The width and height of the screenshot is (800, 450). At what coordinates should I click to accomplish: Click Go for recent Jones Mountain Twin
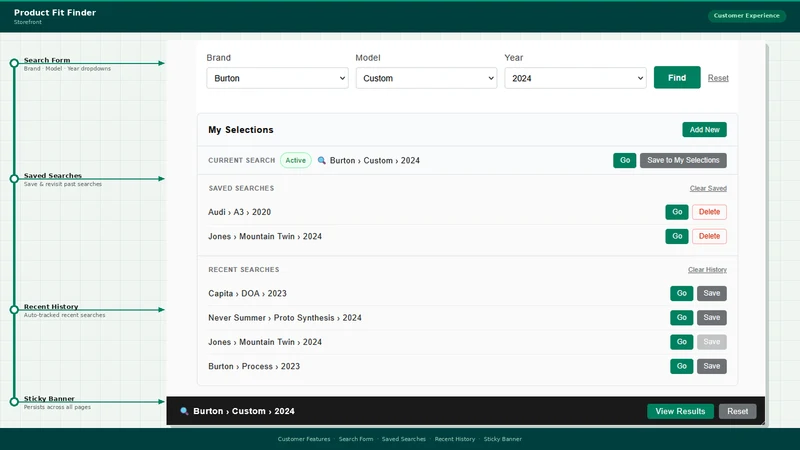click(x=682, y=342)
